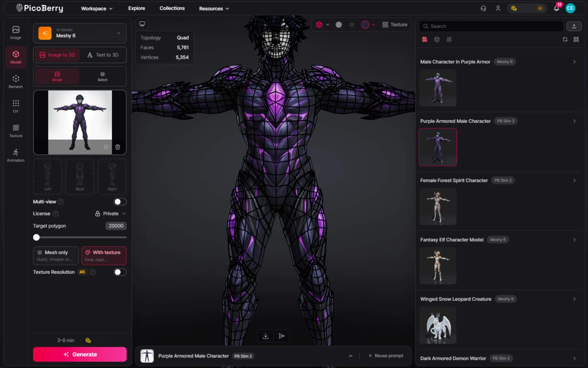The width and height of the screenshot is (588, 368).
Task: Click the monitor display icon in viewport
Action: click(x=142, y=24)
